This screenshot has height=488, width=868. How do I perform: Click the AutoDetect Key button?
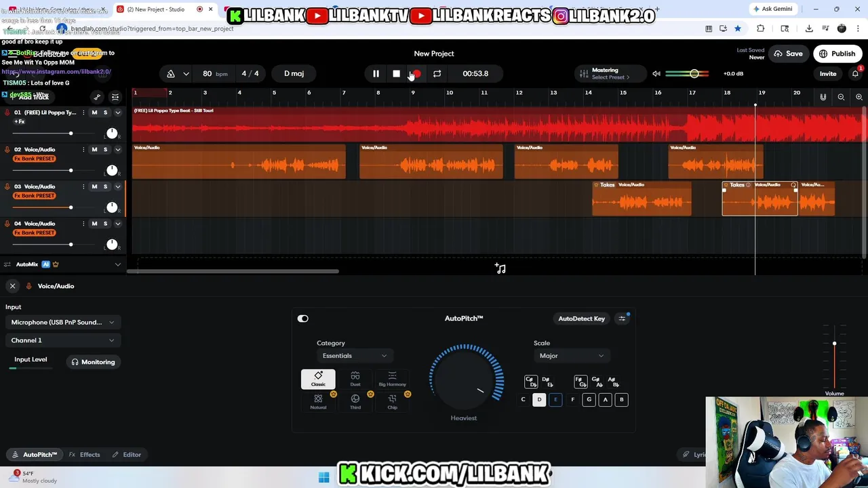(581, 319)
